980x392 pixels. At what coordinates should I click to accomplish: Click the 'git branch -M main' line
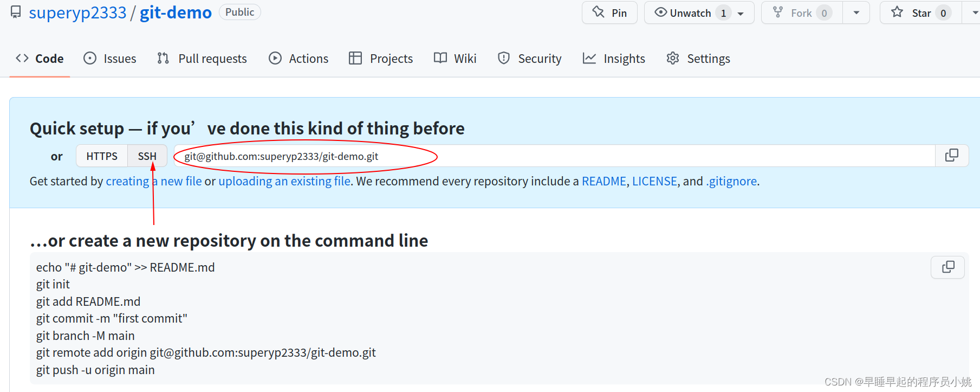(86, 336)
